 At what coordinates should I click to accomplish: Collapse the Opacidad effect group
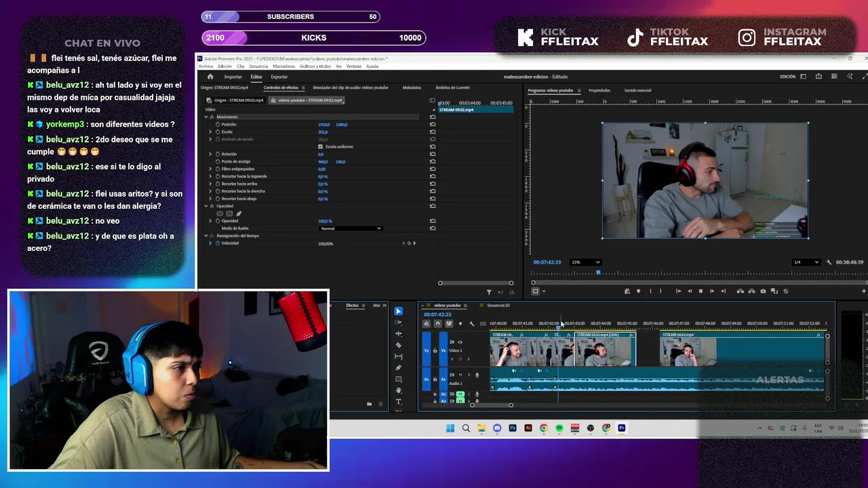pos(206,206)
